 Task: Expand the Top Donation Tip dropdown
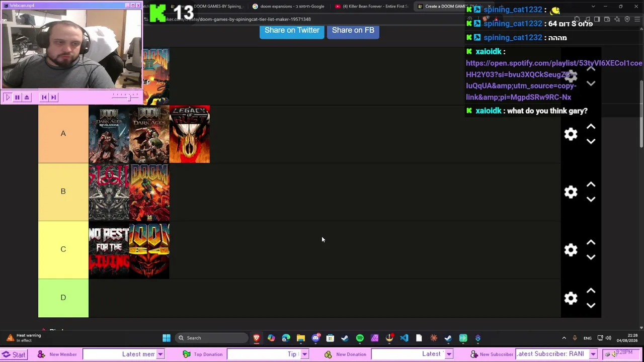coord(304,354)
